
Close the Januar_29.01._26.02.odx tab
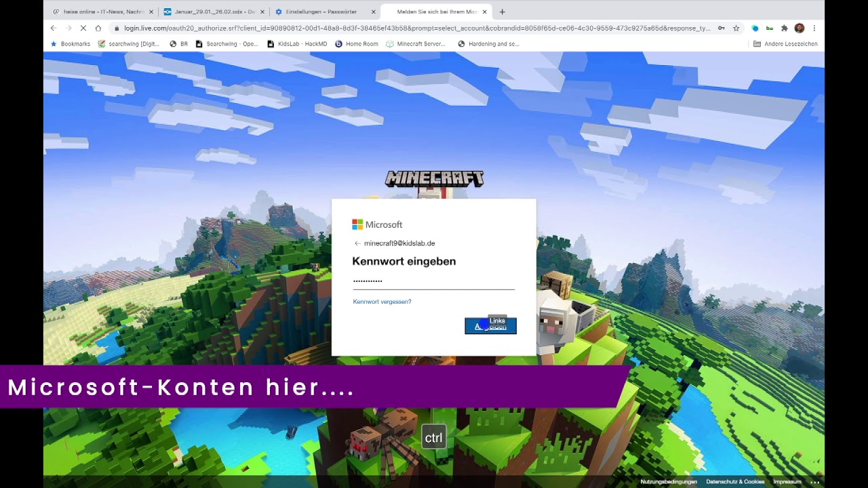pos(262,12)
